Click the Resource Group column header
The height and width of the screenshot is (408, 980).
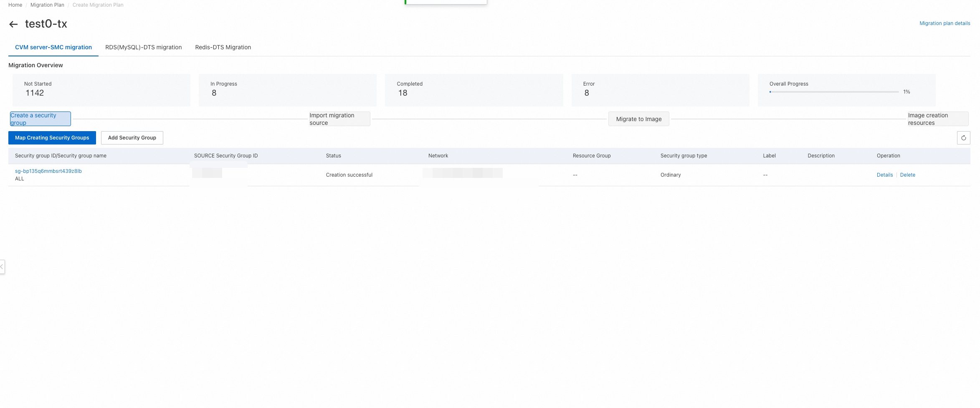592,156
